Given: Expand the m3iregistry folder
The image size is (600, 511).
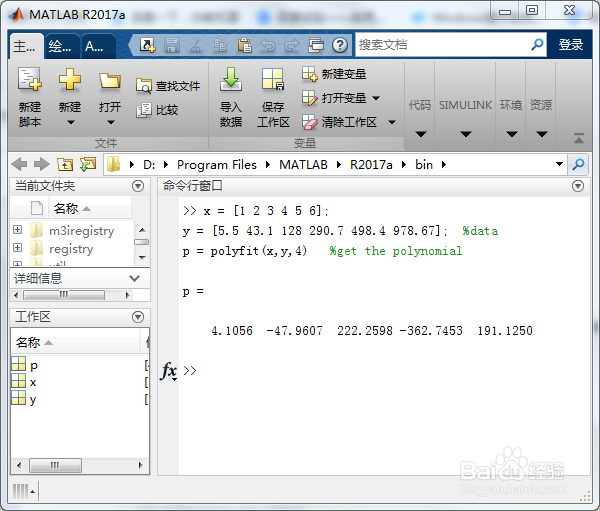Looking at the screenshot, I should (x=17, y=230).
